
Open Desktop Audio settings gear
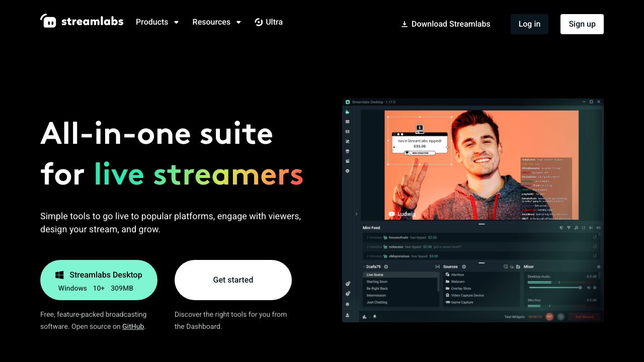595,288
